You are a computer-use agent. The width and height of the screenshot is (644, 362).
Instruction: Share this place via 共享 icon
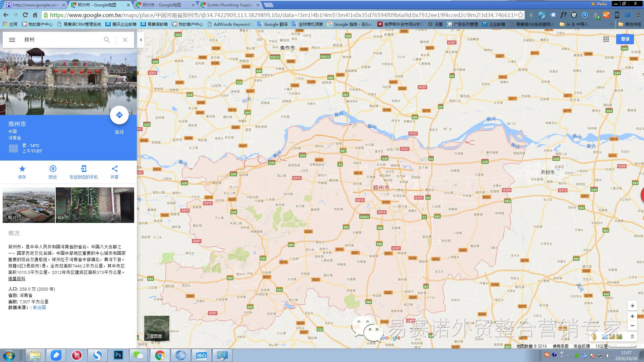click(114, 169)
